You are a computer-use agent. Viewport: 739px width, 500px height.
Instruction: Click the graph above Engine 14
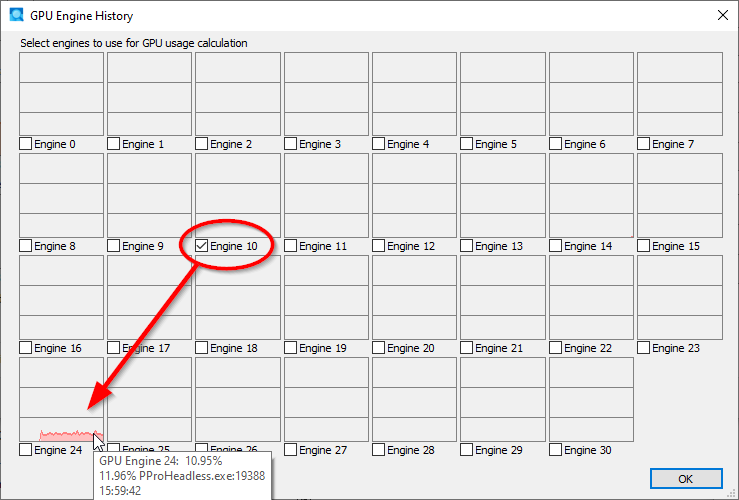click(591, 196)
